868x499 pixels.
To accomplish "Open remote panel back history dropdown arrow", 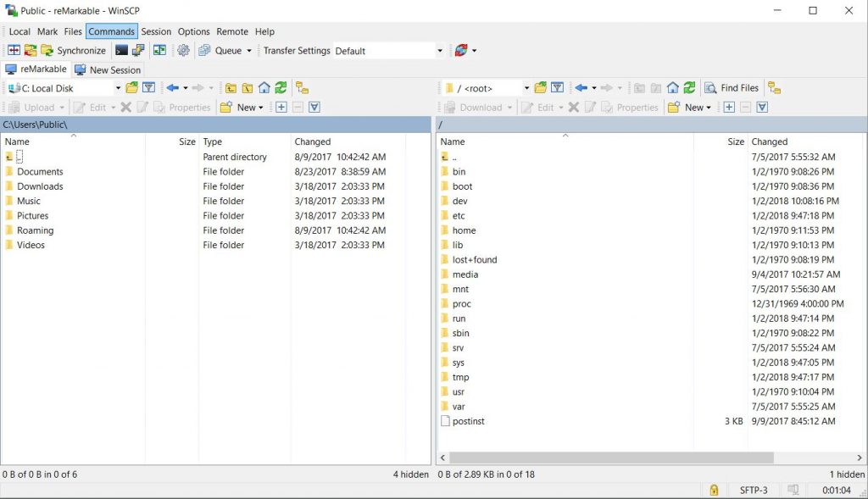I will pyautogui.click(x=594, y=88).
